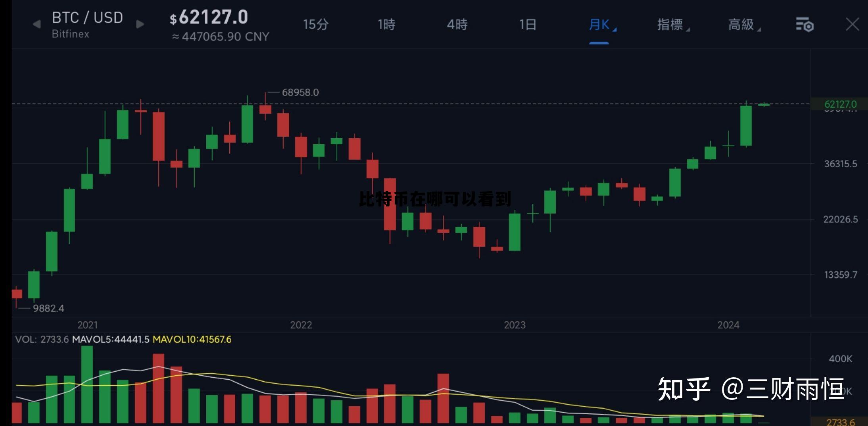Click the 68958.0 high price marker
The width and height of the screenshot is (868, 426).
coord(300,92)
